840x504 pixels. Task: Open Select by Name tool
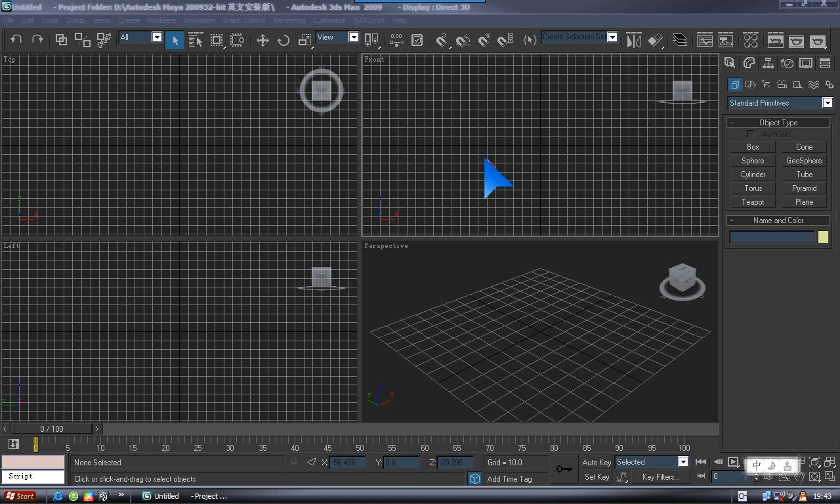(x=196, y=40)
